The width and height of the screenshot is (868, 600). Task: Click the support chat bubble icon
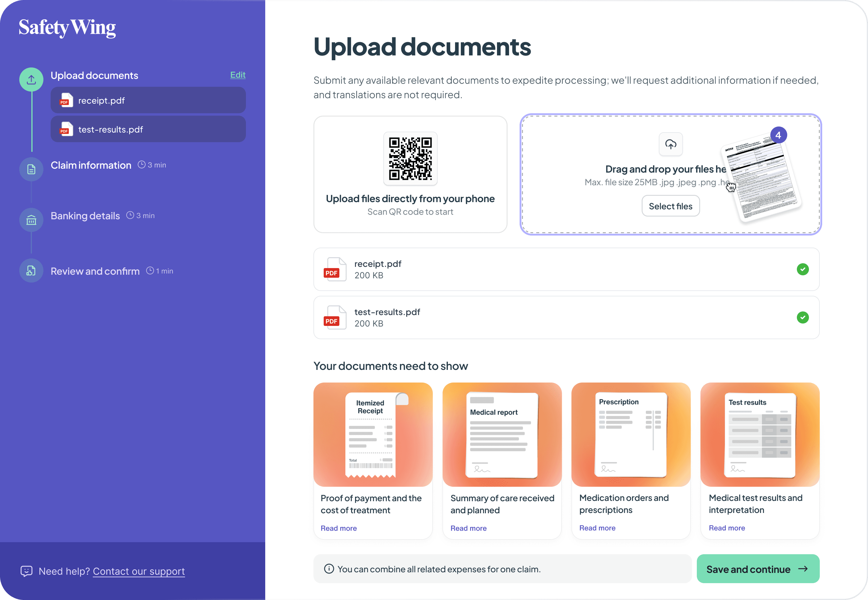pos(26,571)
